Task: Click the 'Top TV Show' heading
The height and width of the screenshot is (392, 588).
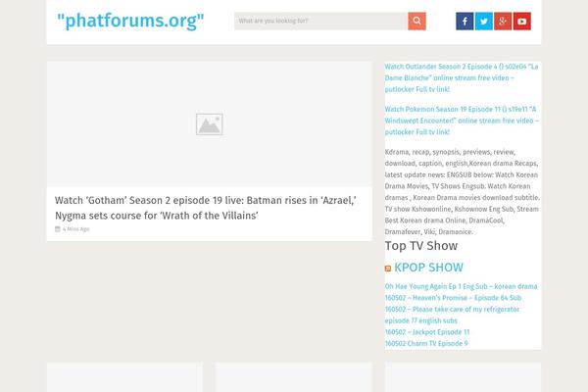Action: click(421, 246)
